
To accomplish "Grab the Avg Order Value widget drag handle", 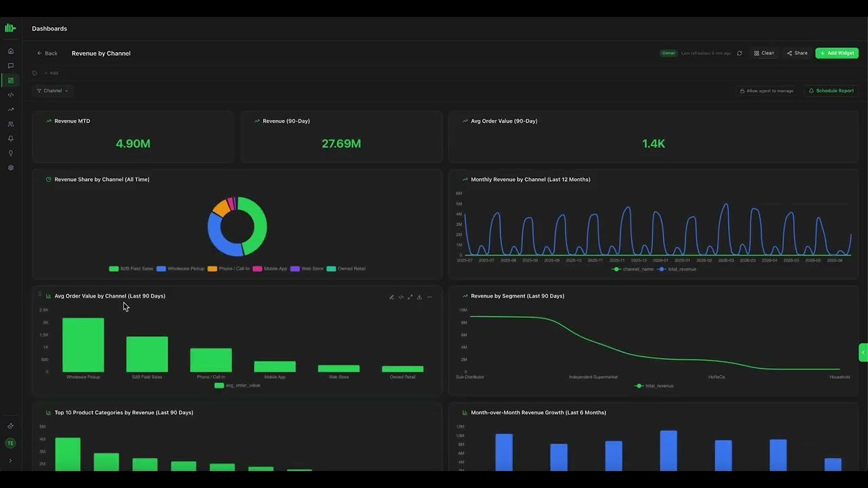I will (39, 295).
